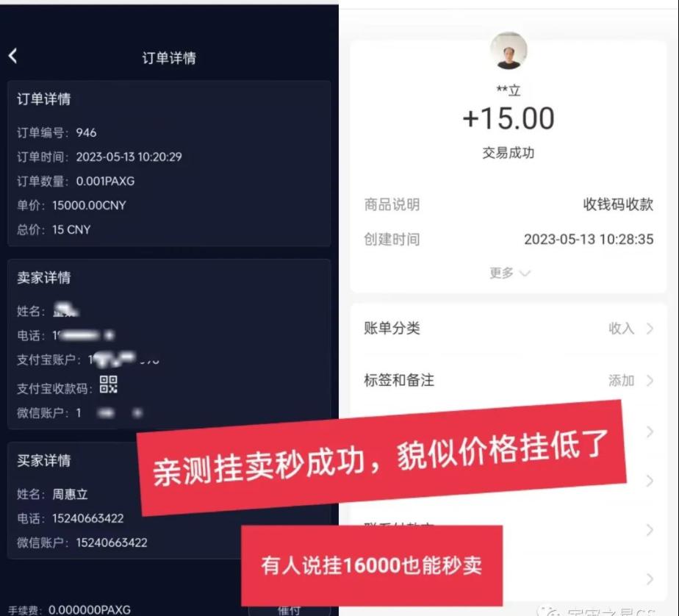Viewport: 679px width, 616px height.
Task: Tap 收钱码收款 description text
Action: [x=618, y=204]
